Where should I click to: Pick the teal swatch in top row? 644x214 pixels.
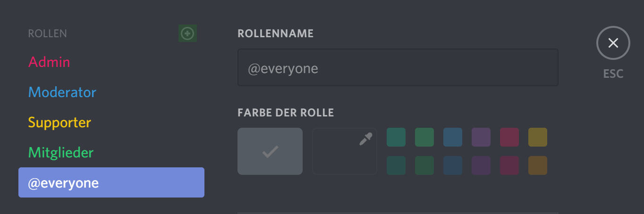coord(396,137)
